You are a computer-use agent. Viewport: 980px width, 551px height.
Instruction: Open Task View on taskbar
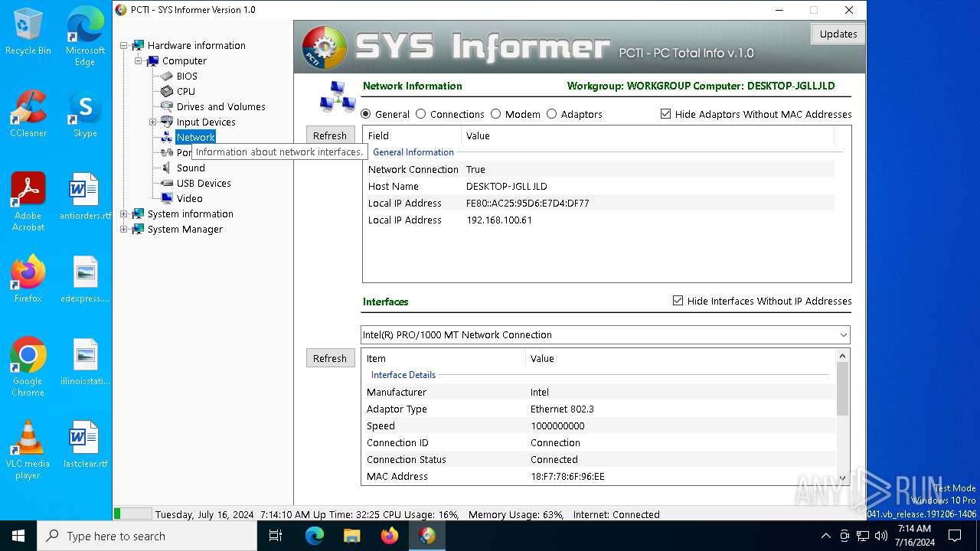pyautogui.click(x=276, y=536)
